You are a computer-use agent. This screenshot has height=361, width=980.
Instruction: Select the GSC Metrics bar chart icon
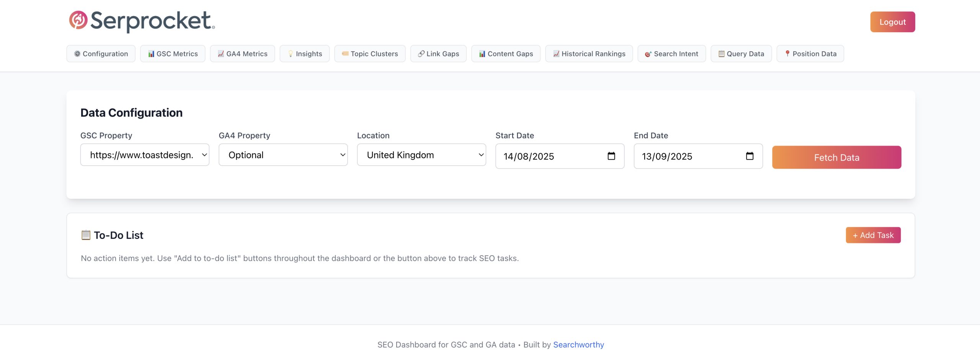click(x=151, y=54)
